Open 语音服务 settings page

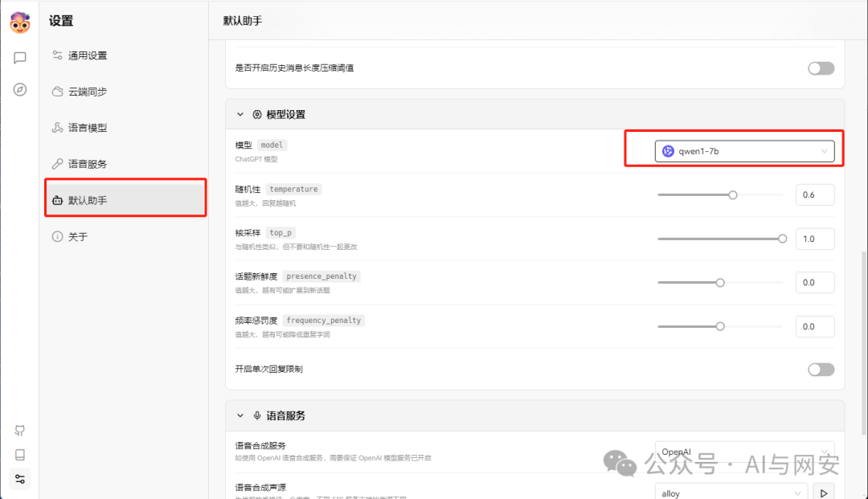click(125, 164)
